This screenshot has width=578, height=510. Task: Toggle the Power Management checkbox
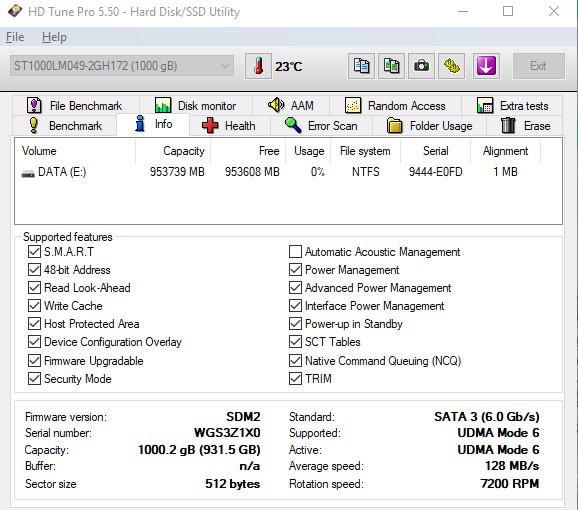tap(295, 270)
